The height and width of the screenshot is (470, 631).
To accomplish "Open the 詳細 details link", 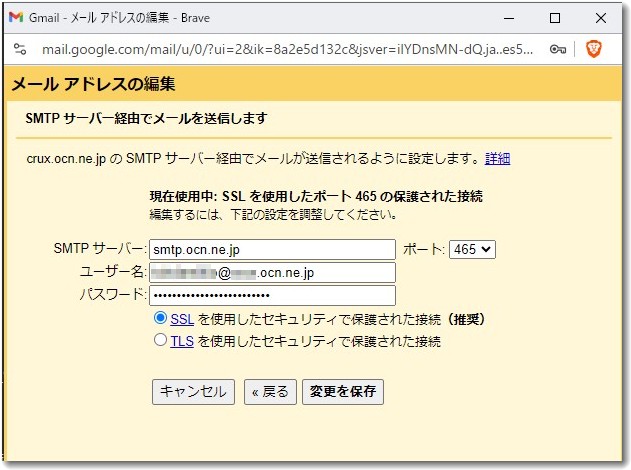I will (497, 159).
